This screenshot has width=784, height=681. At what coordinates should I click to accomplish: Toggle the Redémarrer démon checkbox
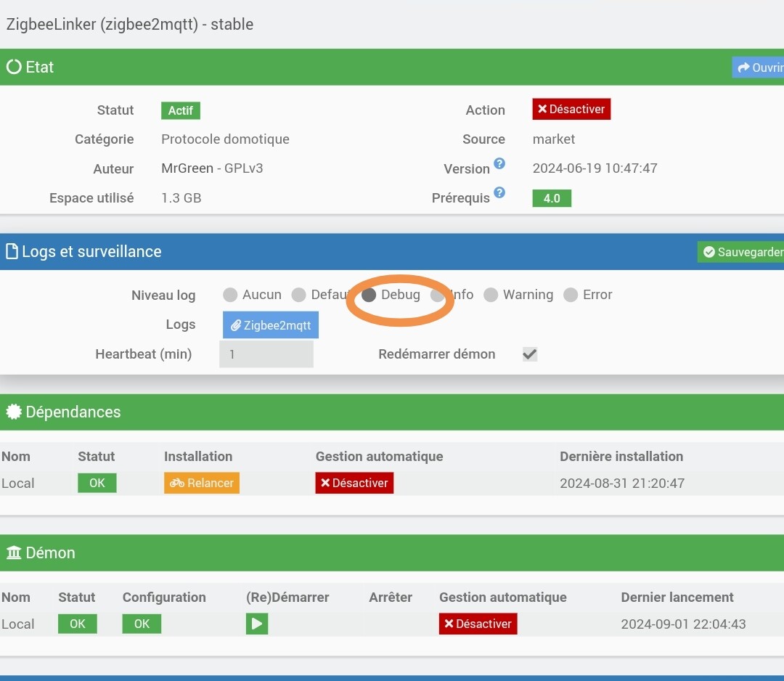click(x=530, y=354)
